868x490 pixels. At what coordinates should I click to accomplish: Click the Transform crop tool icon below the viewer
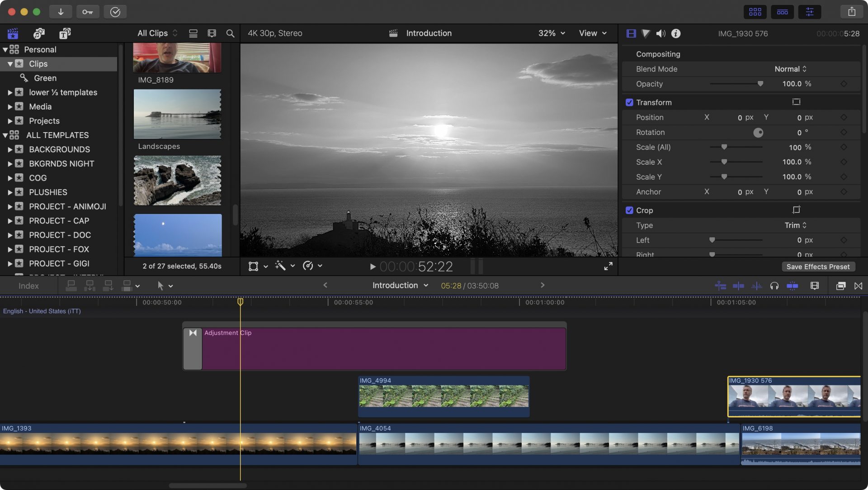pos(253,266)
